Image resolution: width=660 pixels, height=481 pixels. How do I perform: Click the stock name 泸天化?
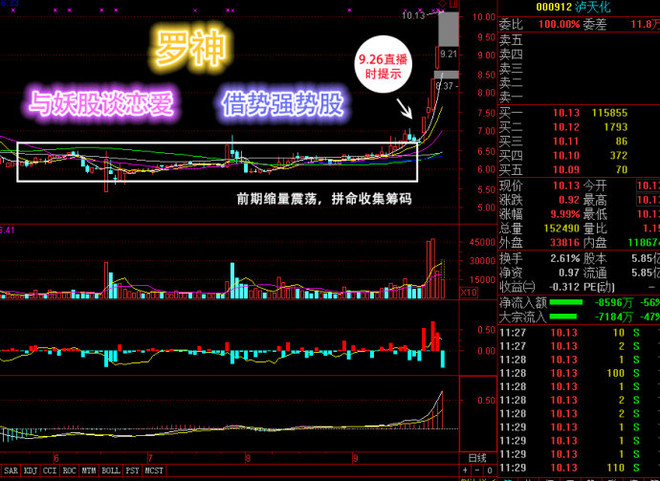tap(593, 7)
